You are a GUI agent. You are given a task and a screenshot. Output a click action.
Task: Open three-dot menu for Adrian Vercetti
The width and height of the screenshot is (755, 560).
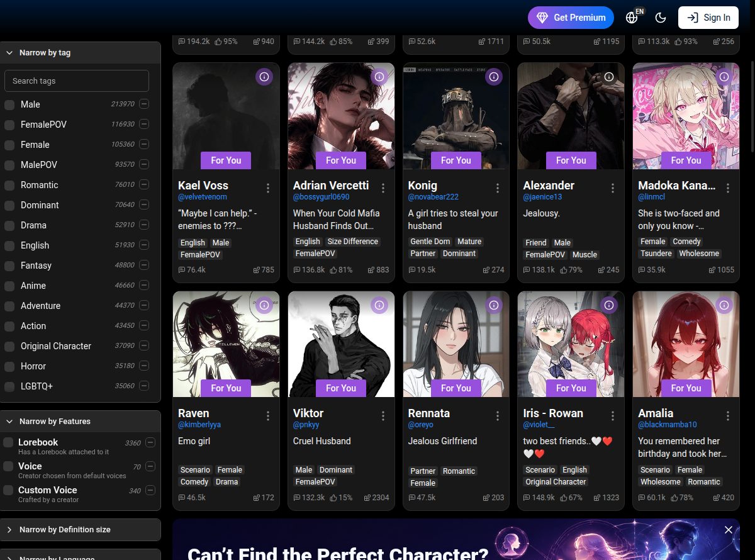point(383,188)
